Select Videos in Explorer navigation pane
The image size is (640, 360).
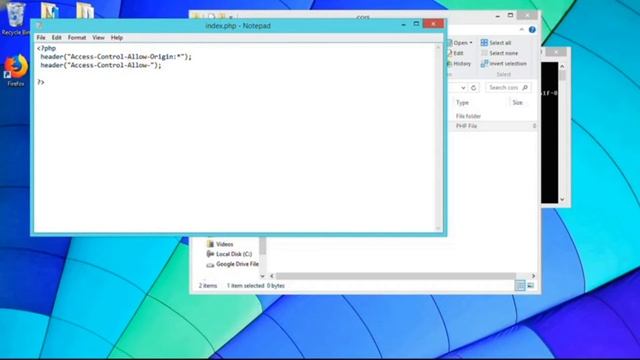[224, 244]
